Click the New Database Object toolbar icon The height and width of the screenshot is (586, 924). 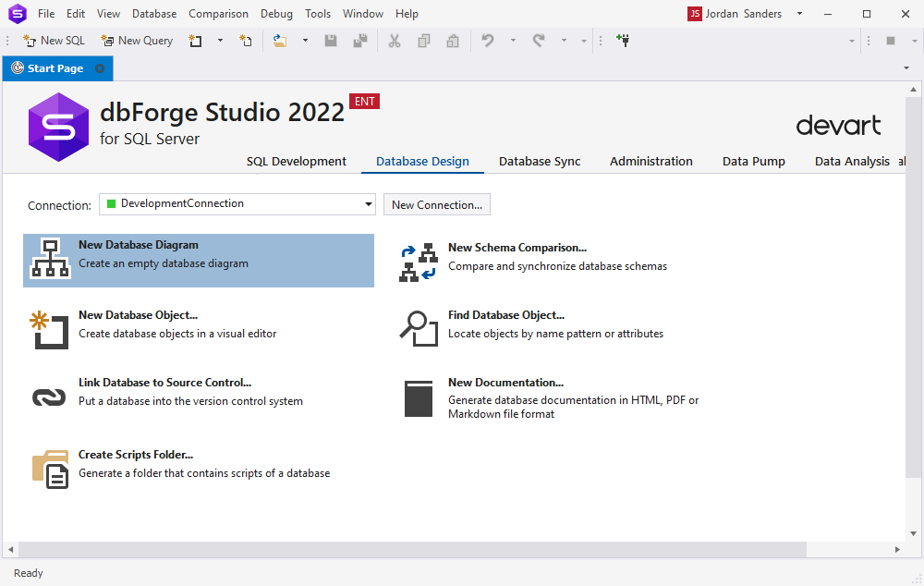[x=195, y=41]
